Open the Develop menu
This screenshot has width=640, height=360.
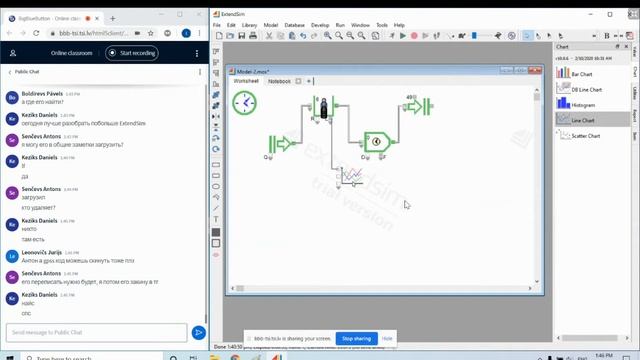click(320, 25)
